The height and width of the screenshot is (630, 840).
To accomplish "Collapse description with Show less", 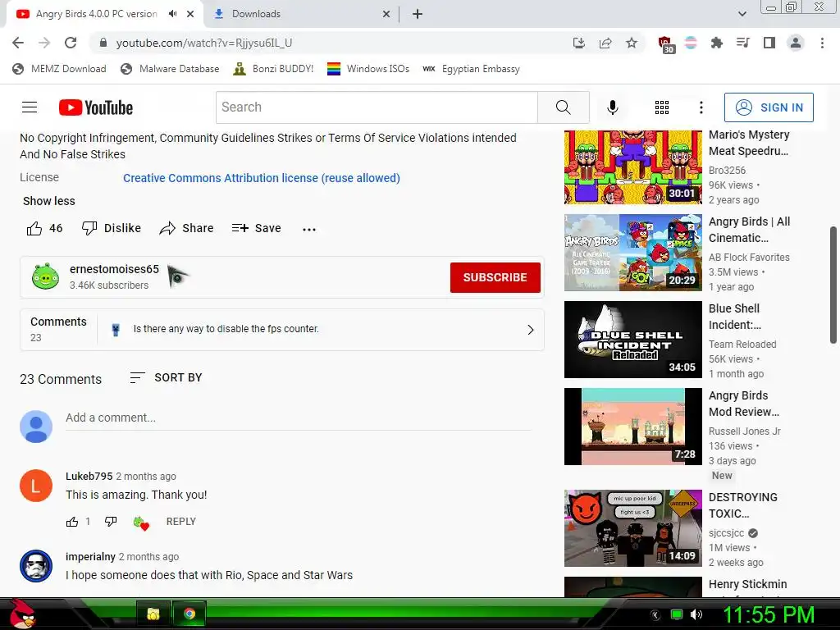I will 48,201.
